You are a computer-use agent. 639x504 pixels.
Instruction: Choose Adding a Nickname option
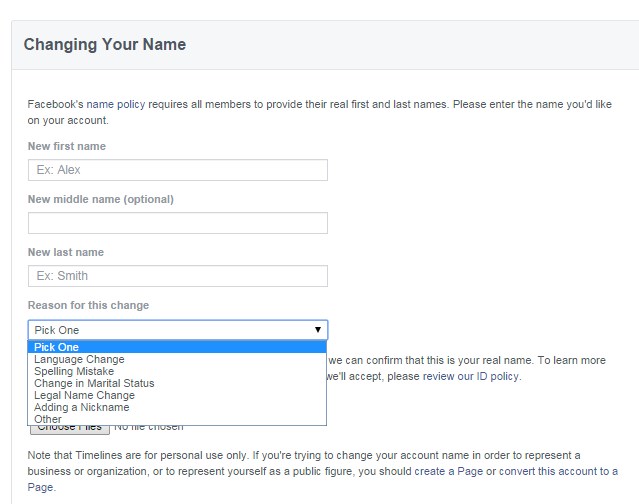82,407
